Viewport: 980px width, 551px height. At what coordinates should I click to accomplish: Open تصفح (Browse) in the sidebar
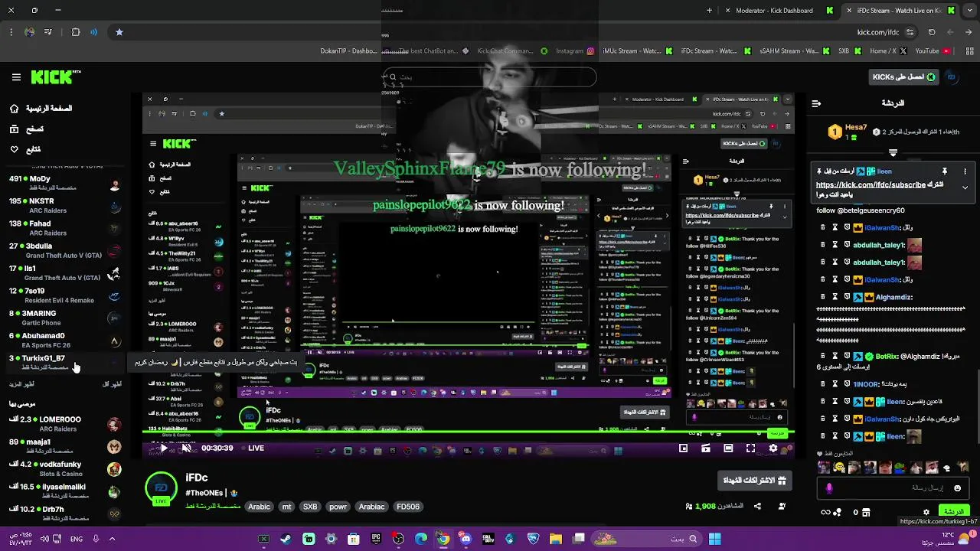click(26, 129)
